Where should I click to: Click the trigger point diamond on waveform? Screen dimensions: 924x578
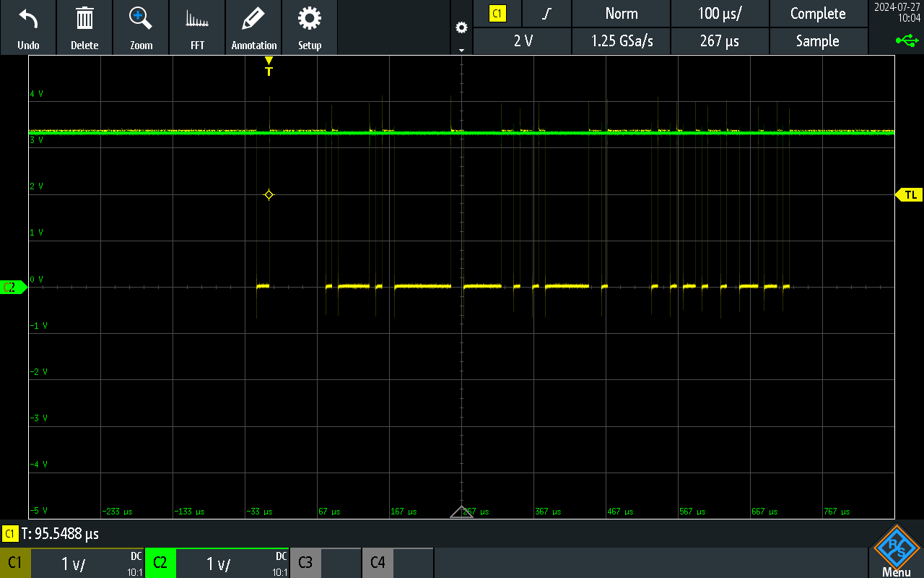(x=269, y=195)
